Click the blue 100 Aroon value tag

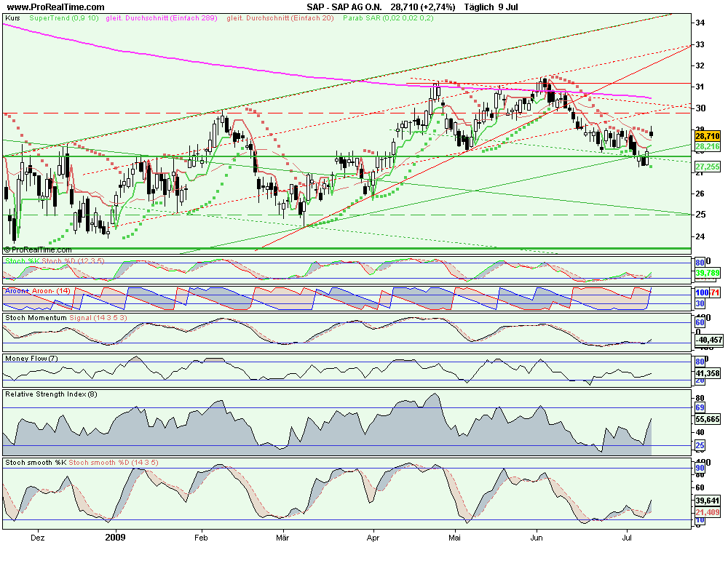point(702,293)
